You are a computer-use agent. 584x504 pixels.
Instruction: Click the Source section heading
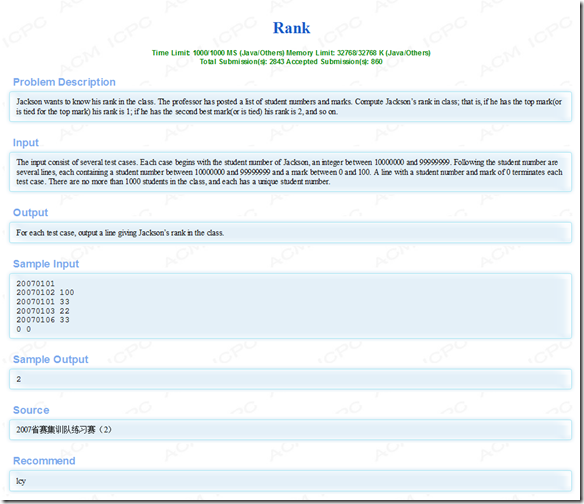(x=31, y=410)
